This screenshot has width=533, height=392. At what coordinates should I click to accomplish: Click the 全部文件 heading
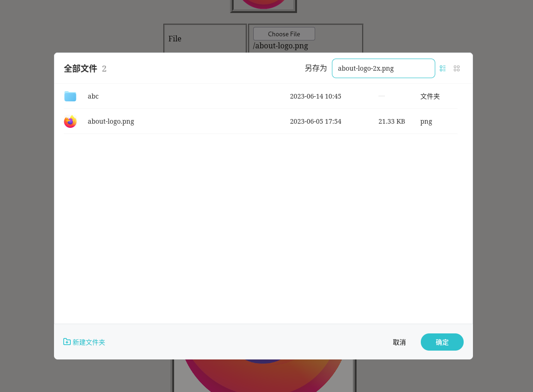coord(81,69)
